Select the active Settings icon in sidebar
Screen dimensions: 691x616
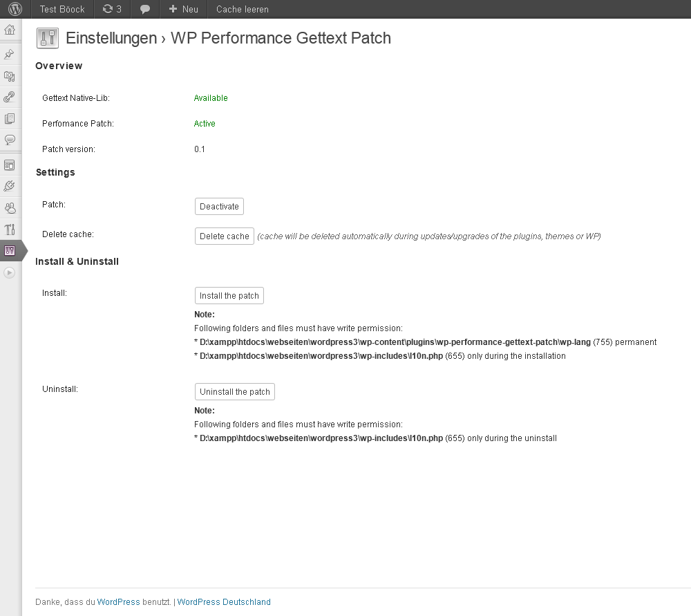10,251
